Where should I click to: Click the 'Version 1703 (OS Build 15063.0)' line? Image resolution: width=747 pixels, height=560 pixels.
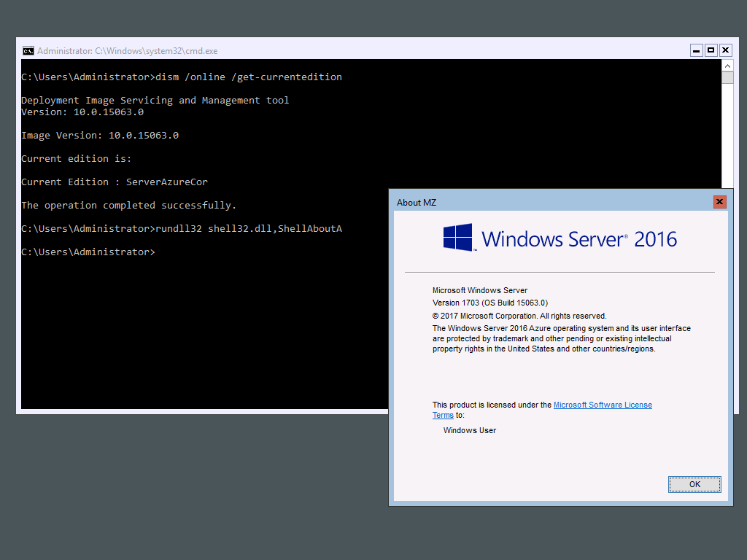click(x=489, y=303)
